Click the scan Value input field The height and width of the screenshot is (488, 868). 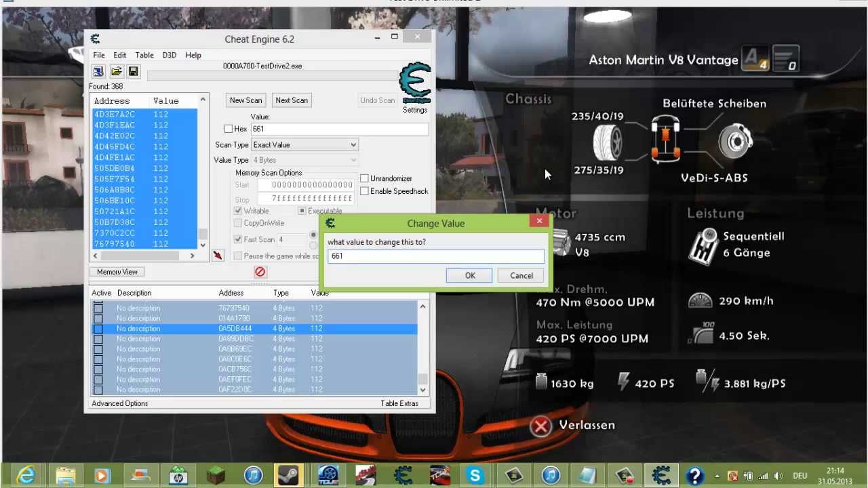tap(340, 129)
